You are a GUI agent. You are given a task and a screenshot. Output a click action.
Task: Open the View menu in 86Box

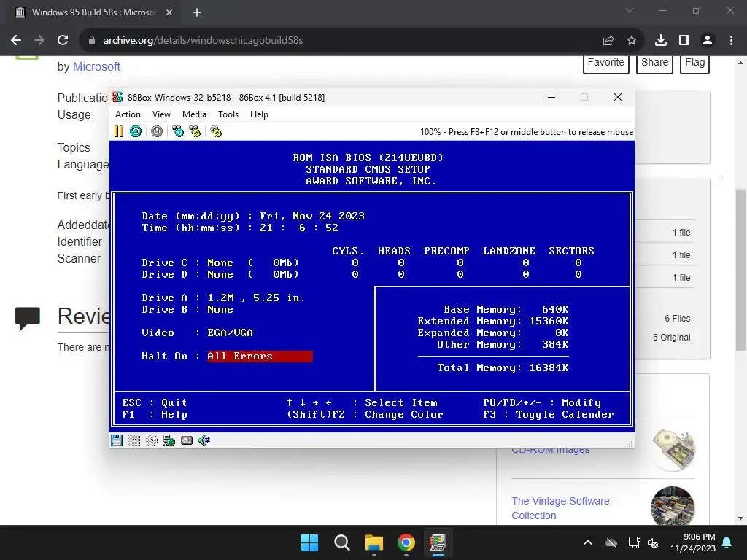(x=161, y=114)
